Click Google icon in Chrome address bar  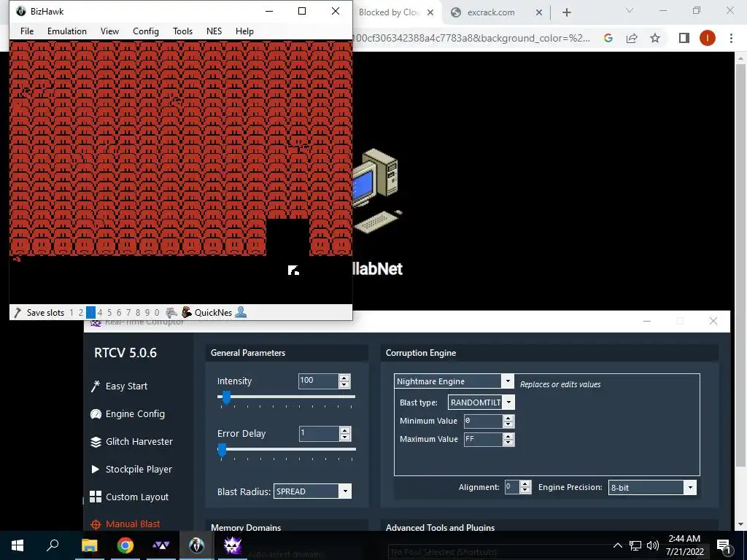[608, 38]
